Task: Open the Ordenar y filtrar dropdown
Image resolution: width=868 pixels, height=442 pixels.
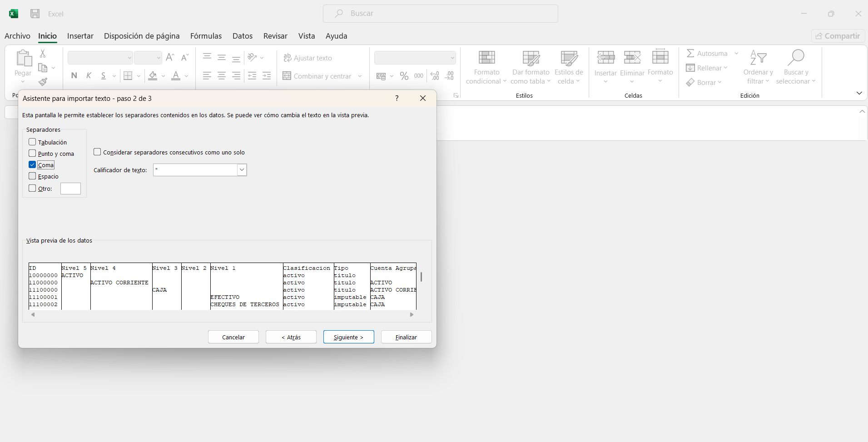Action: [758, 81]
